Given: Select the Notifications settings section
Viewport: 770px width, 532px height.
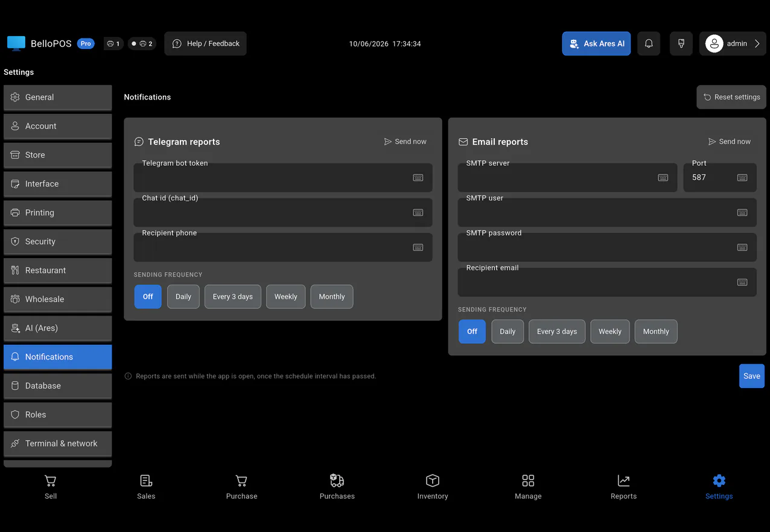Looking at the screenshot, I should 58,357.
